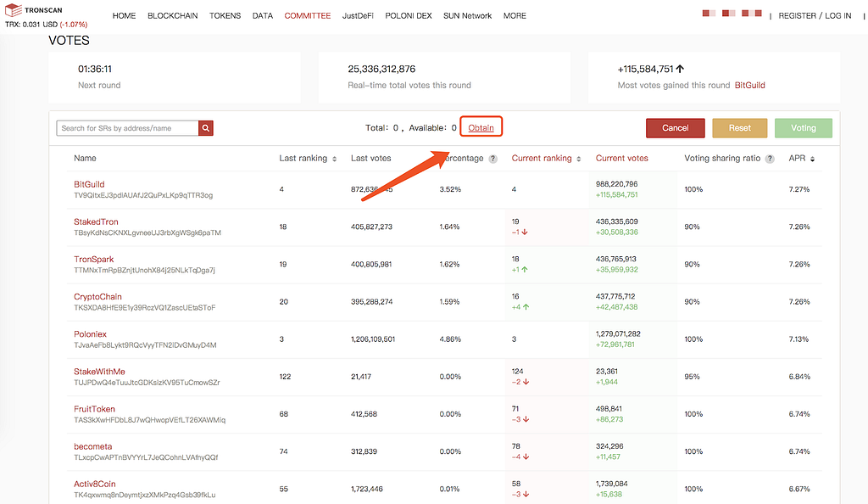Screen dimensions: 868x504
Task: Open BitGuild link in most votes card
Action: pyautogui.click(x=749, y=86)
